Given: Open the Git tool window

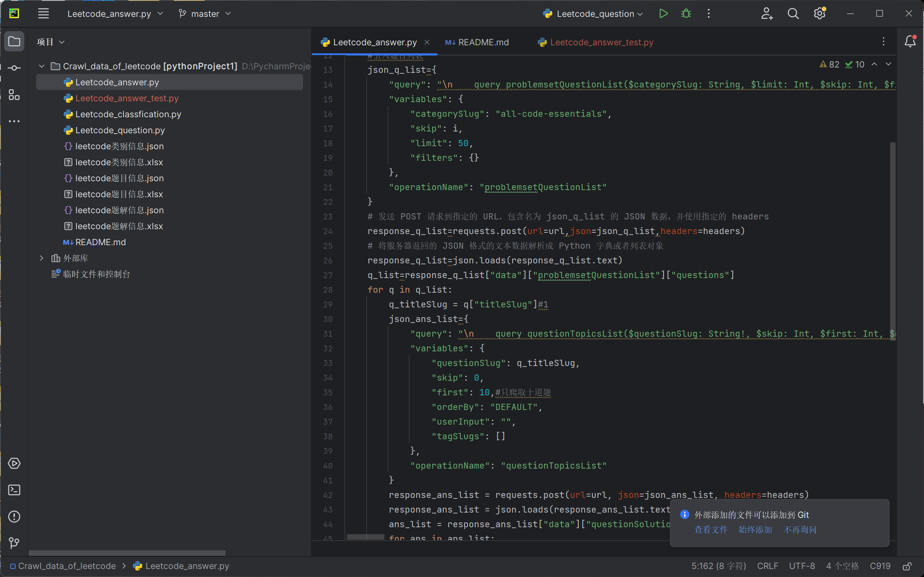Looking at the screenshot, I should pos(14,543).
